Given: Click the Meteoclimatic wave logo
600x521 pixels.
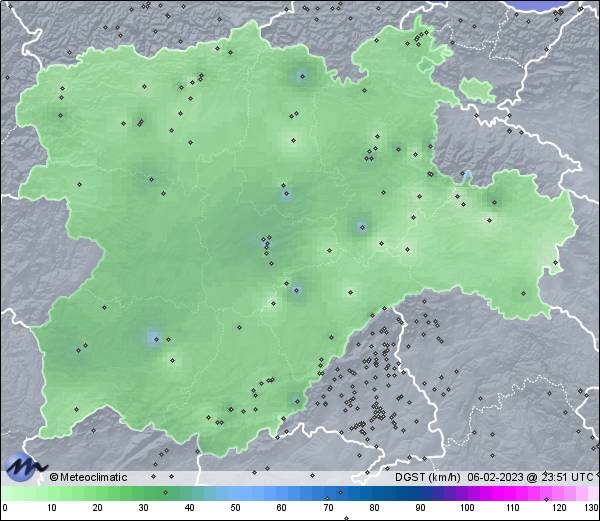Looking at the screenshot, I should pyautogui.click(x=24, y=466).
